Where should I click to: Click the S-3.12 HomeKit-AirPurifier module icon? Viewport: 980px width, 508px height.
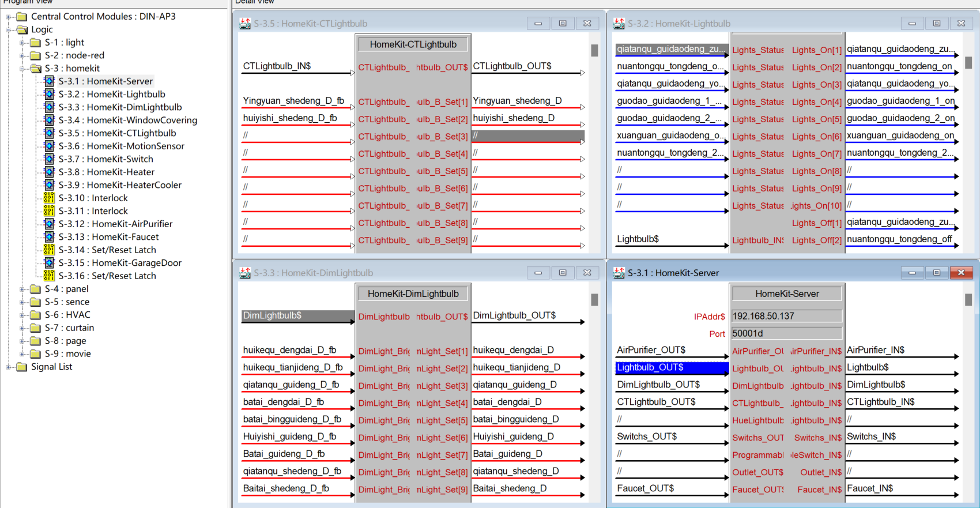[50, 224]
